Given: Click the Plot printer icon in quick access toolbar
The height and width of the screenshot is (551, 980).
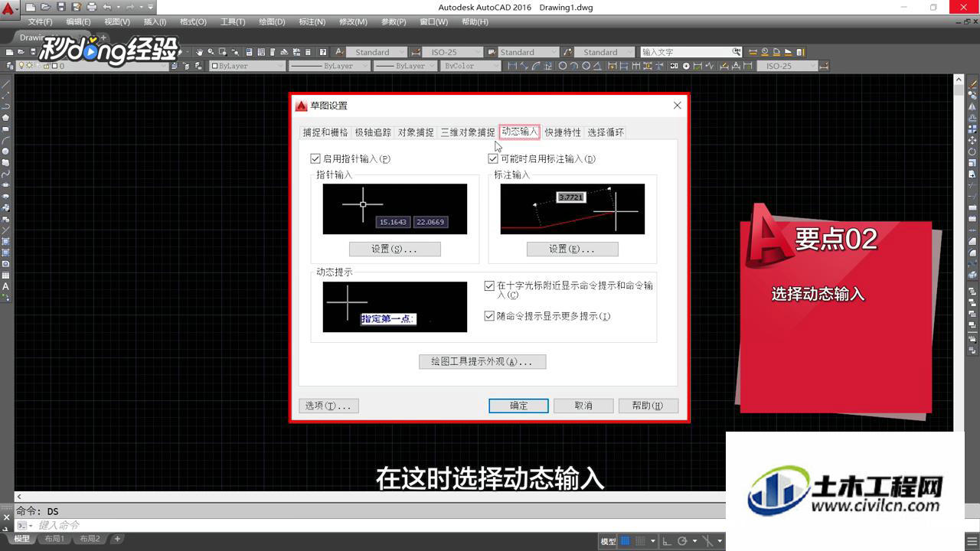Looking at the screenshot, I should coord(92,7).
